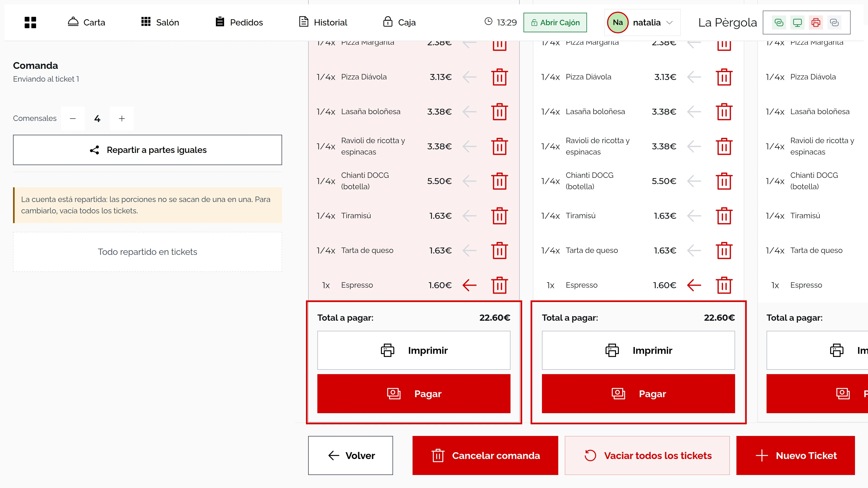The image size is (868, 488).
Task: Delete Chianti DOCG from second ticket
Action: (724, 181)
